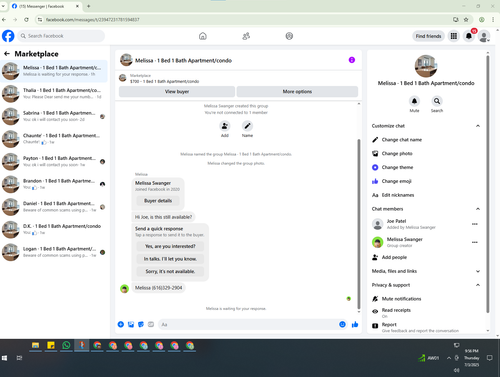Open the account profile menu
This screenshot has width=500, height=377.
click(484, 36)
